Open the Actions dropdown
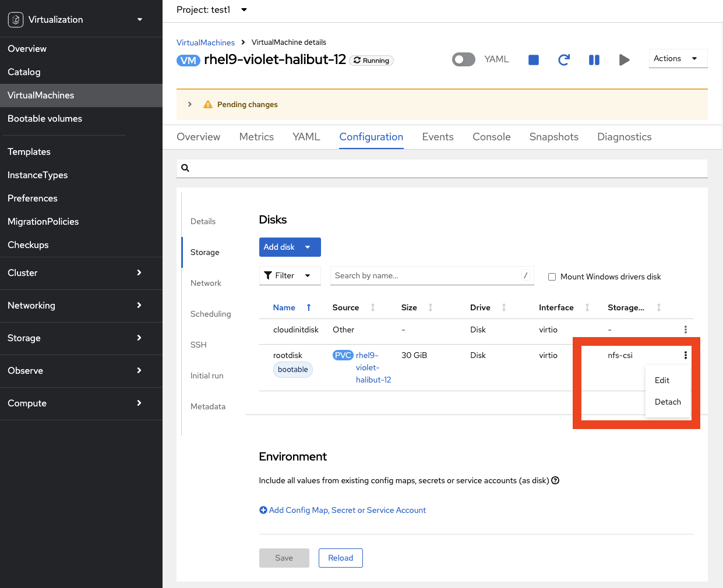 (678, 59)
